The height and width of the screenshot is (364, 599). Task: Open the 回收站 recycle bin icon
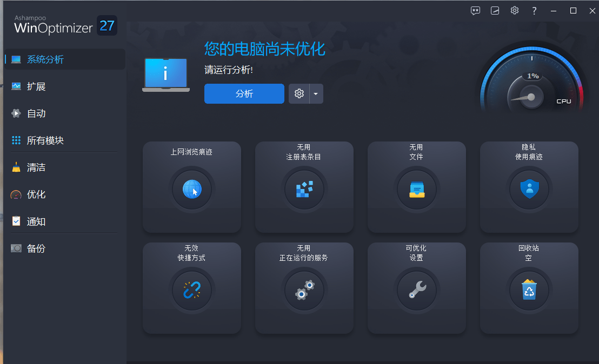tap(529, 291)
